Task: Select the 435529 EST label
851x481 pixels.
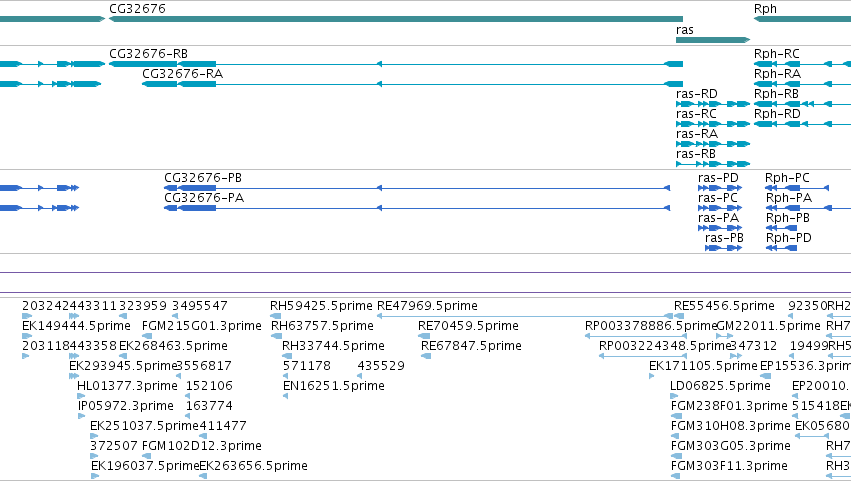Action: (x=381, y=366)
